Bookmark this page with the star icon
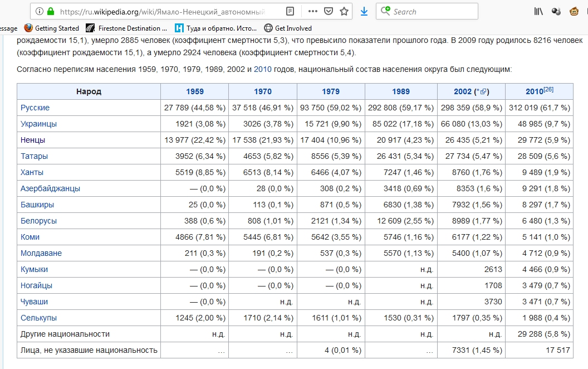 click(344, 11)
